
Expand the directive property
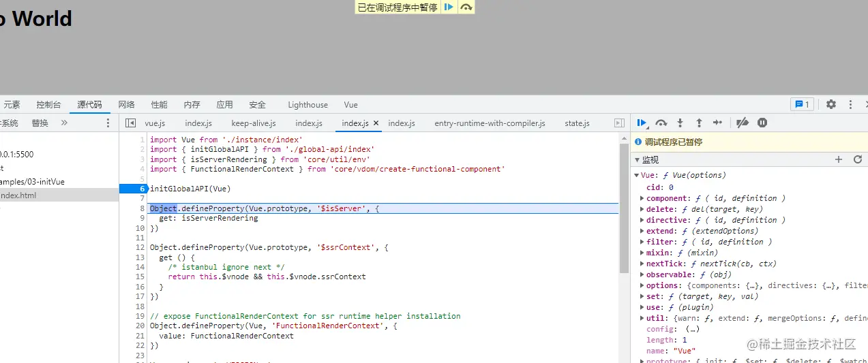tap(642, 220)
